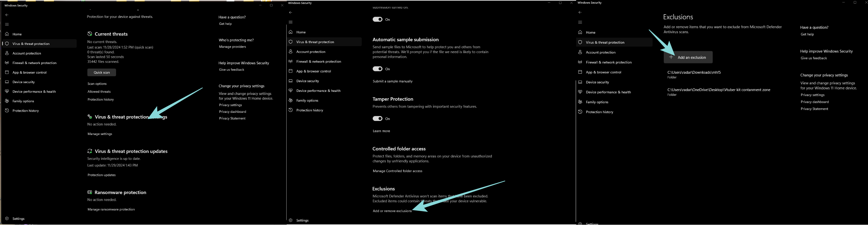Click Get help in Exclusions window
The image size is (868, 225).
(x=807, y=34)
